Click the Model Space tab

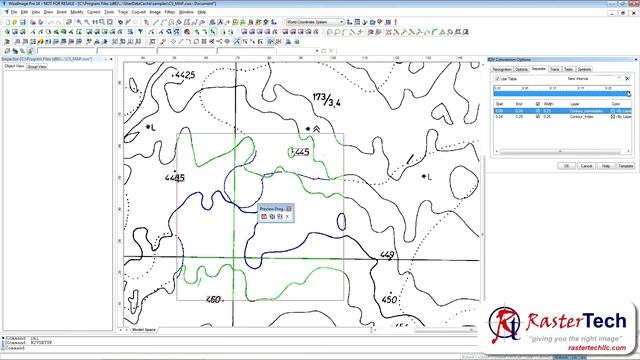point(143,329)
